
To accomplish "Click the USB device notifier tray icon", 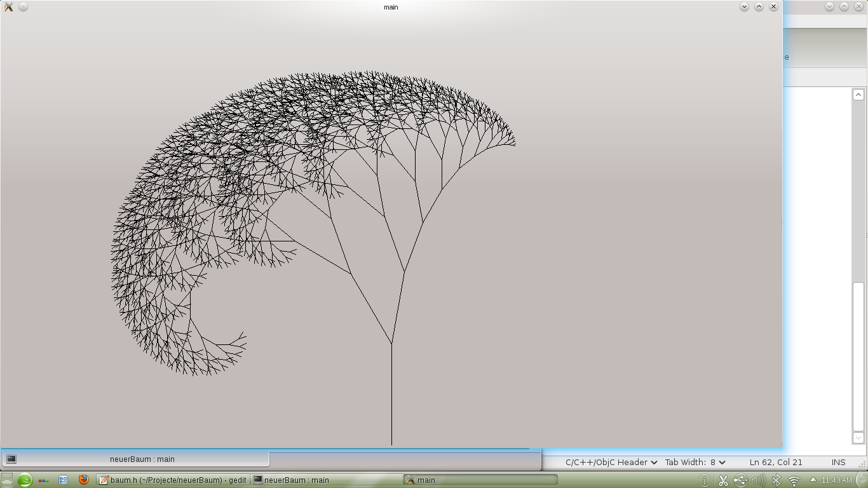I will tap(740, 480).
